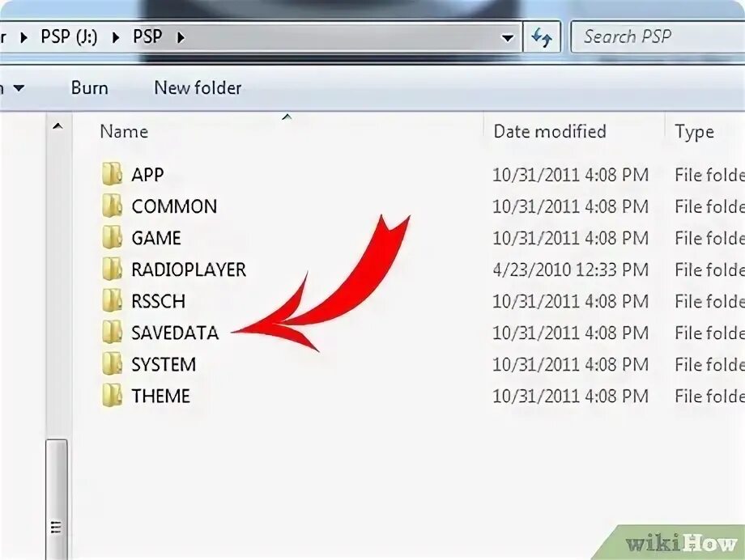Click the RSSCH row File folder type
745x560 pixels.
click(709, 301)
